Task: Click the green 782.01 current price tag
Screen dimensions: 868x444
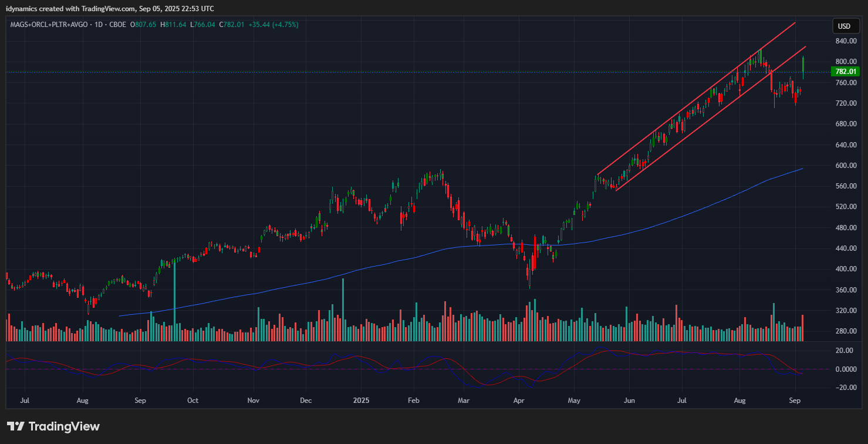Action: coord(845,72)
